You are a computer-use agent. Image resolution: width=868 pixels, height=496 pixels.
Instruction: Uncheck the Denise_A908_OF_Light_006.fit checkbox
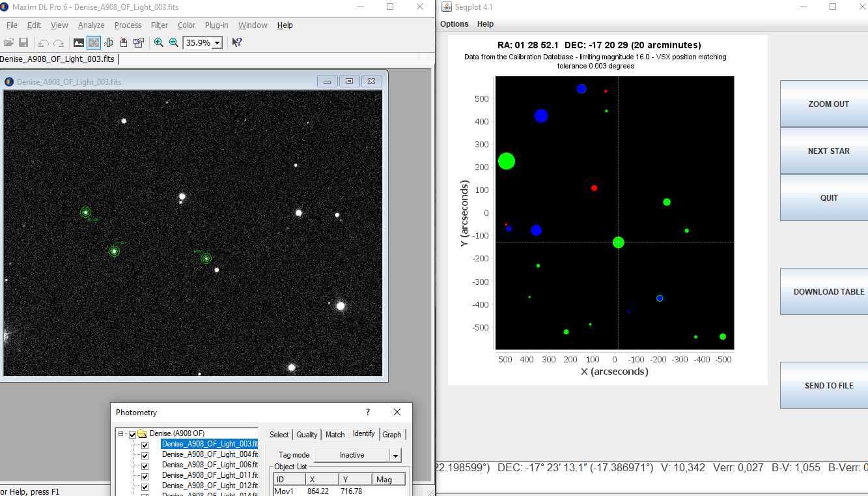point(145,465)
